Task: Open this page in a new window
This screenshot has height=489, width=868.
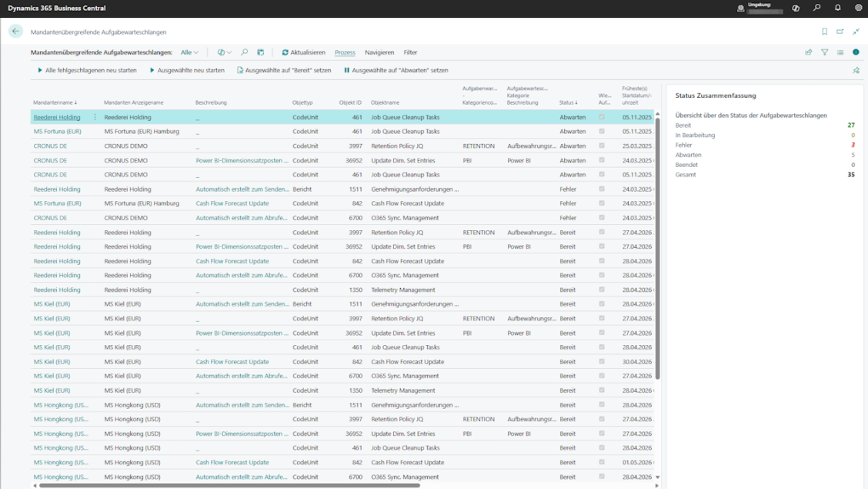Action: pyautogui.click(x=840, y=32)
